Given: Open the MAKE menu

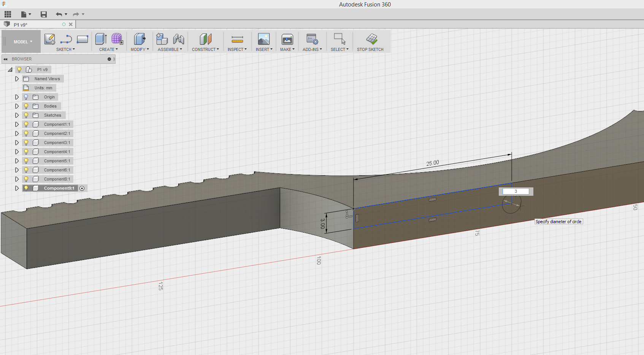Looking at the screenshot, I should point(287,49).
